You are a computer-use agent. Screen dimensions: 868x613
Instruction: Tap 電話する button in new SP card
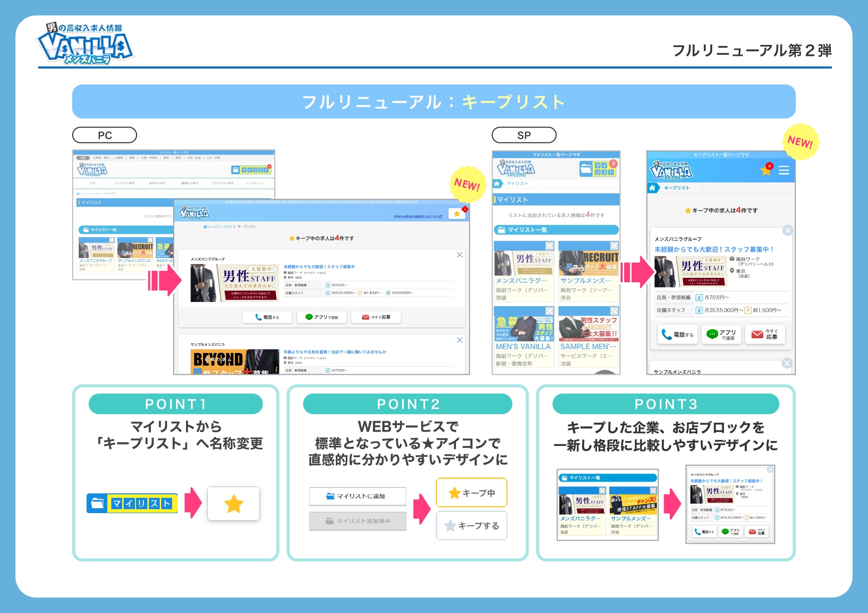tap(678, 335)
